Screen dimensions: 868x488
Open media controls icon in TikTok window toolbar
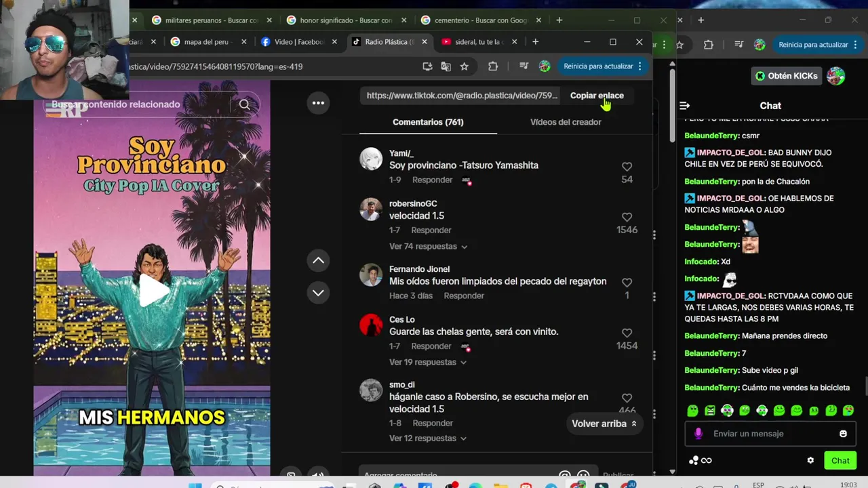click(x=524, y=66)
